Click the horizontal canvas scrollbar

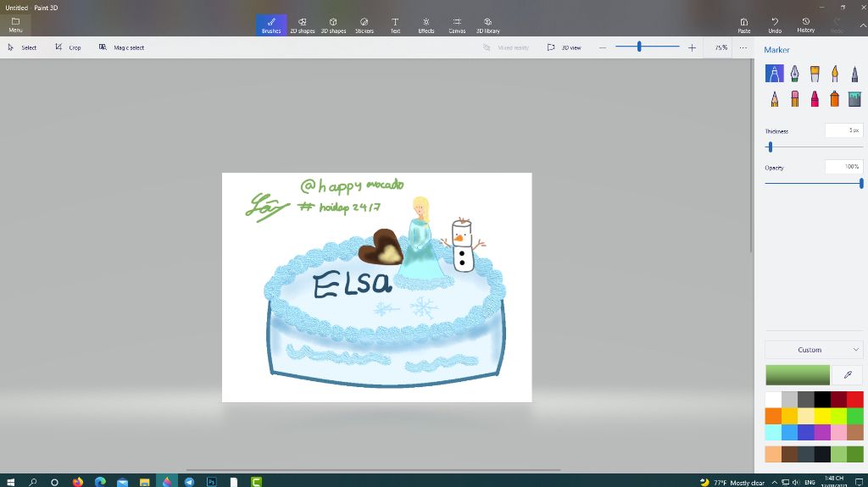click(374, 470)
